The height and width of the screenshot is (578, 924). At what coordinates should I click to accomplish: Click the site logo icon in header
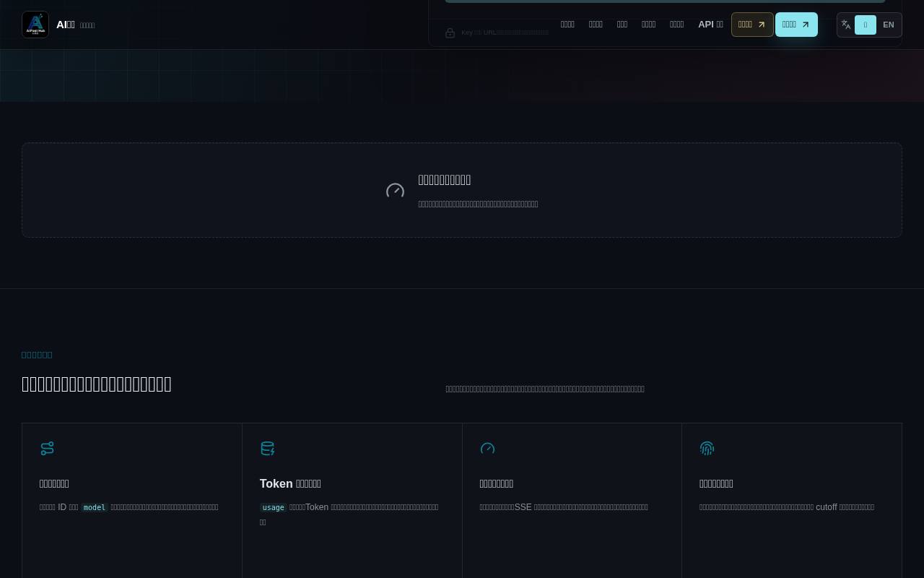35,25
